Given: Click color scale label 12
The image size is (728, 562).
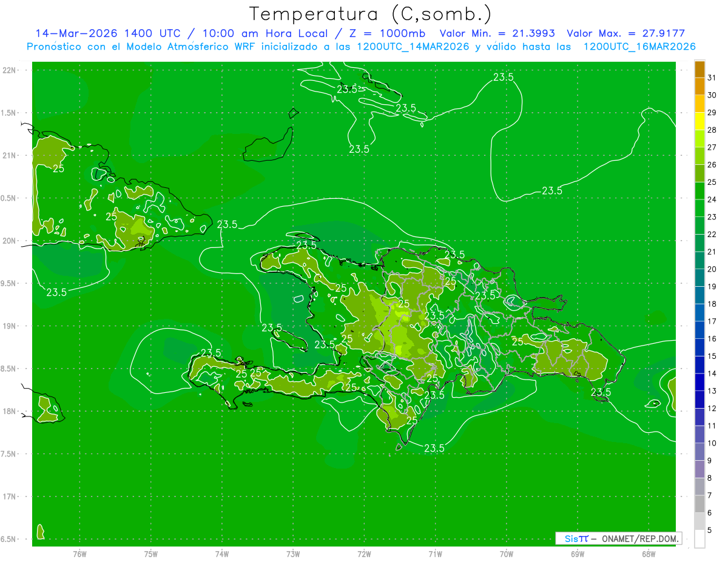Looking at the screenshot, I should coord(712,408).
